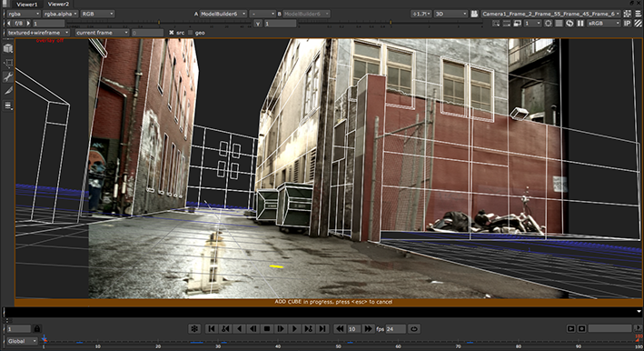
Task: Click the camera lock icon beside 3D dropdown
Action: coord(474,14)
